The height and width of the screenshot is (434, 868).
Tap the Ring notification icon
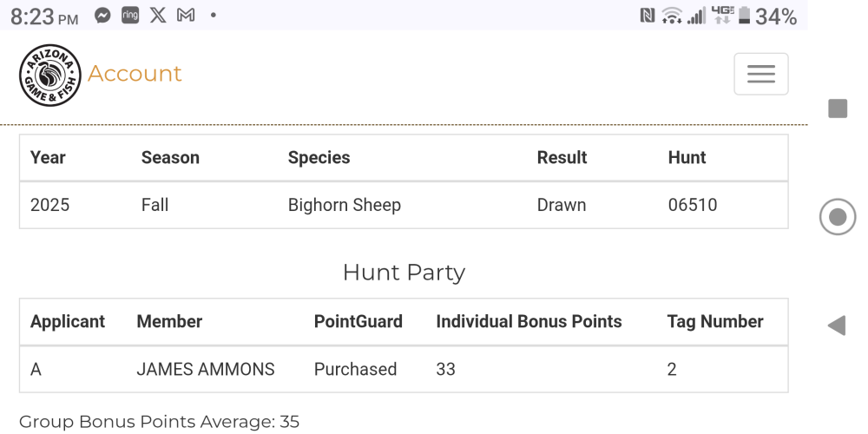point(130,16)
